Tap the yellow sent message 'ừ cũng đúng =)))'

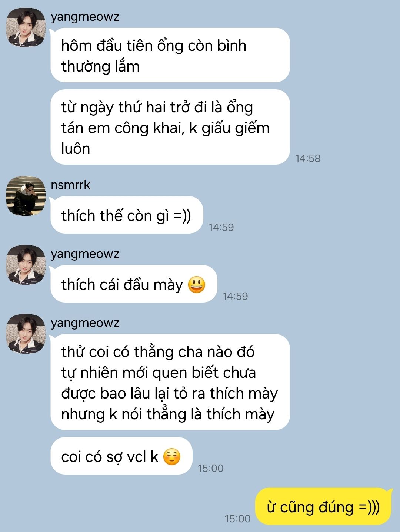coord(323,506)
